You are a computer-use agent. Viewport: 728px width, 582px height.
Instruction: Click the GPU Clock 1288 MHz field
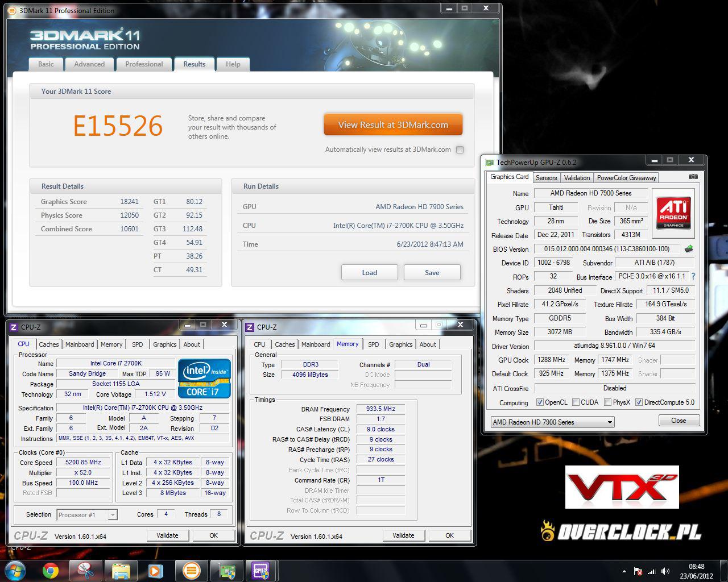pos(551,360)
